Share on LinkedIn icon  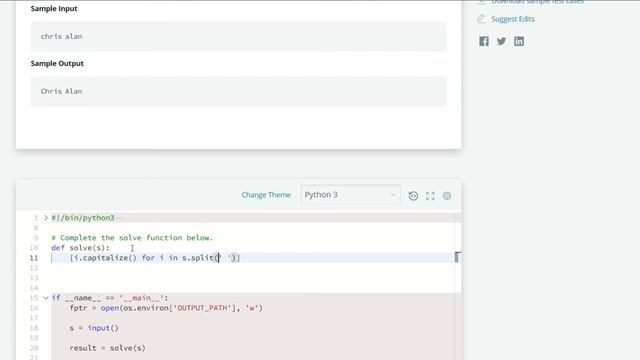[x=519, y=41]
